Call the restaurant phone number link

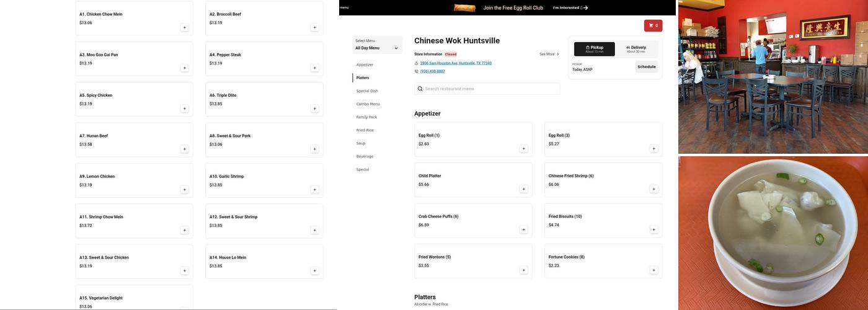[x=432, y=71]
